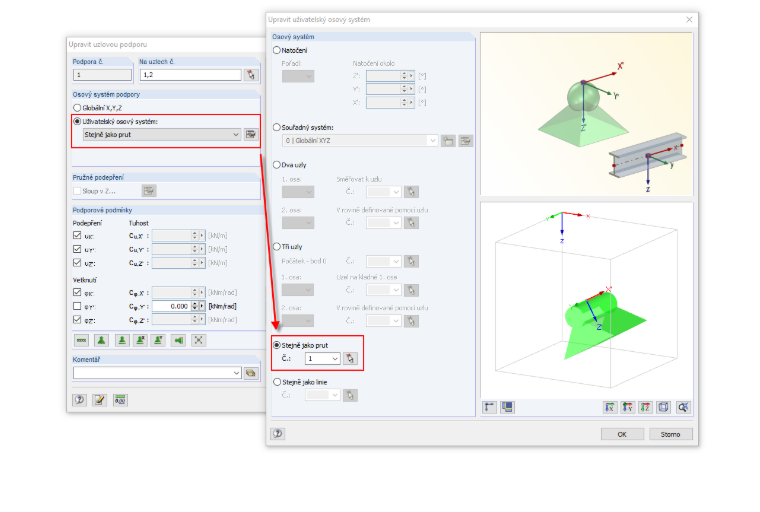Pick nodes icon next to 'Na uzlech č.'

(251, 75)
